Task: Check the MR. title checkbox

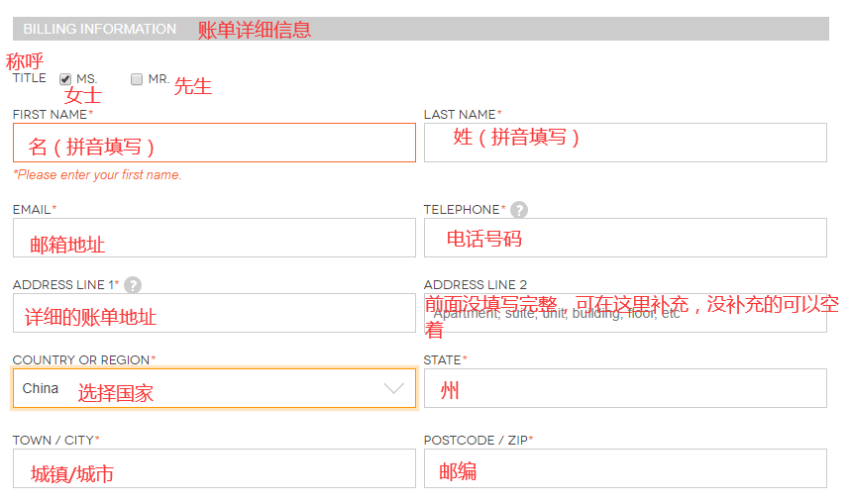Action: [137, 79]
